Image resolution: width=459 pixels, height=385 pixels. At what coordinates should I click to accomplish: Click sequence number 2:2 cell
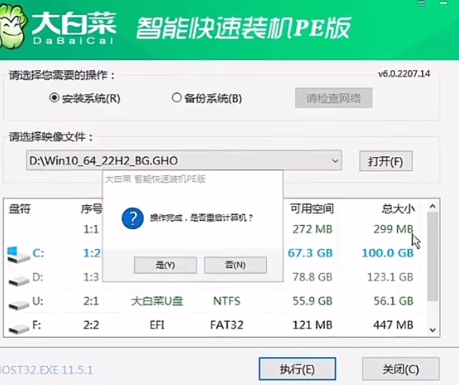(91, 325)
